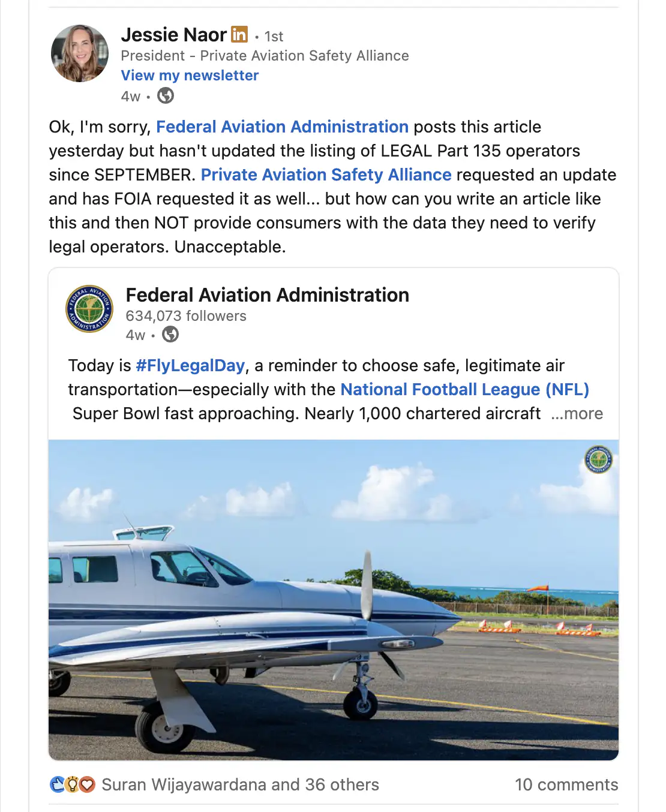Click the Federal Aviation Administration circular logo

(89, 309)
